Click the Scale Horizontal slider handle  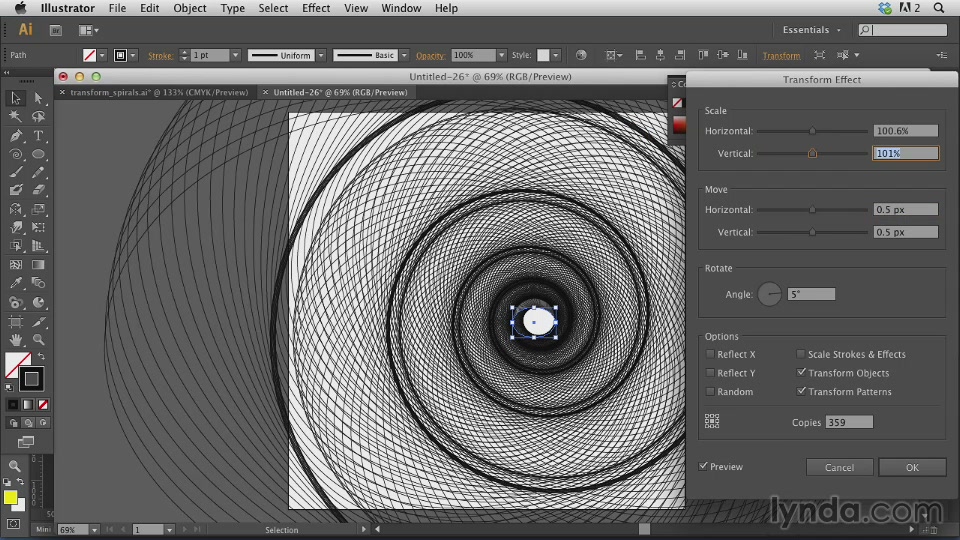pyautogui.click(x=812, y=130)
